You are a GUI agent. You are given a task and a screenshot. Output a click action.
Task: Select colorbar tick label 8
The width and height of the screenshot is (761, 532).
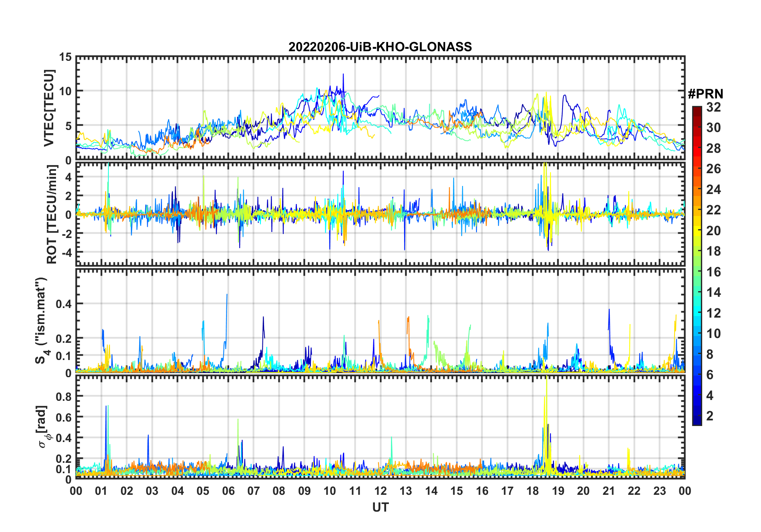click(710, 354)
